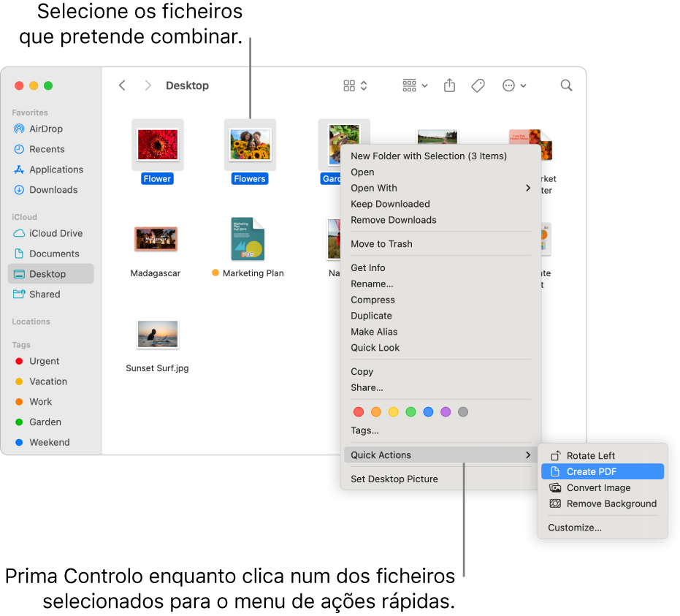Select the Flowers image thumbnail
Image resolution: width=680 pixels, height=616 pixels.
[250, 145]
